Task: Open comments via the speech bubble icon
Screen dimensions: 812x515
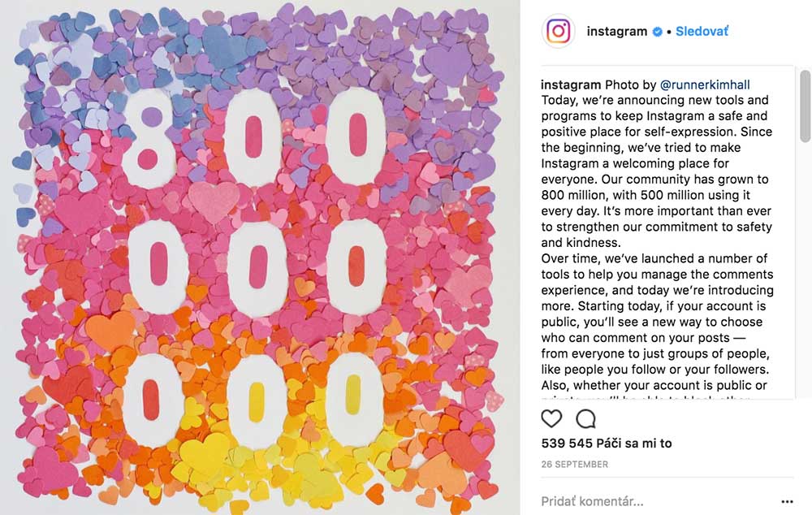Action: (585, 418)
